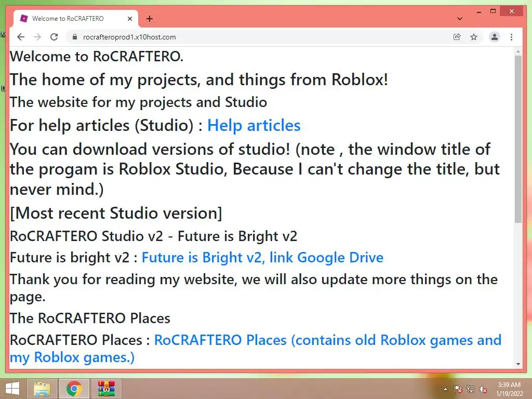Click the 'Welcome to RoCRAFTERO.' heading
532x399 pixels.
coord(97,56)
